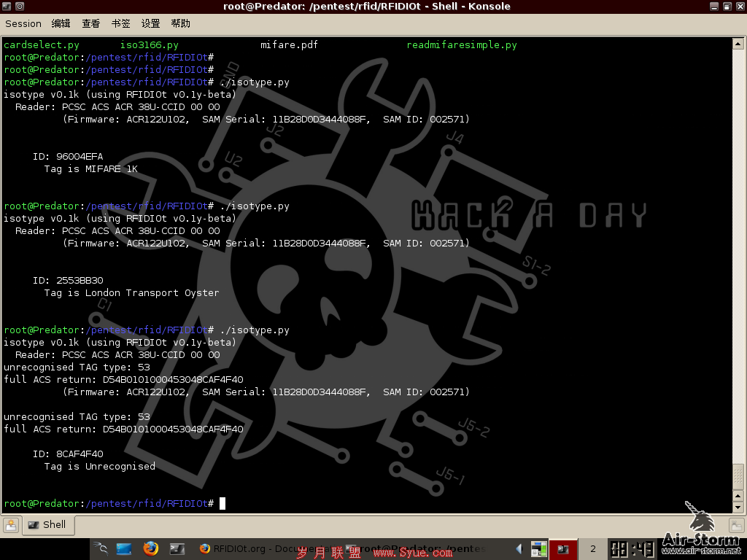Click the text 'ID: 96004EFA'
747x560 pixels.
pos(68,156)
